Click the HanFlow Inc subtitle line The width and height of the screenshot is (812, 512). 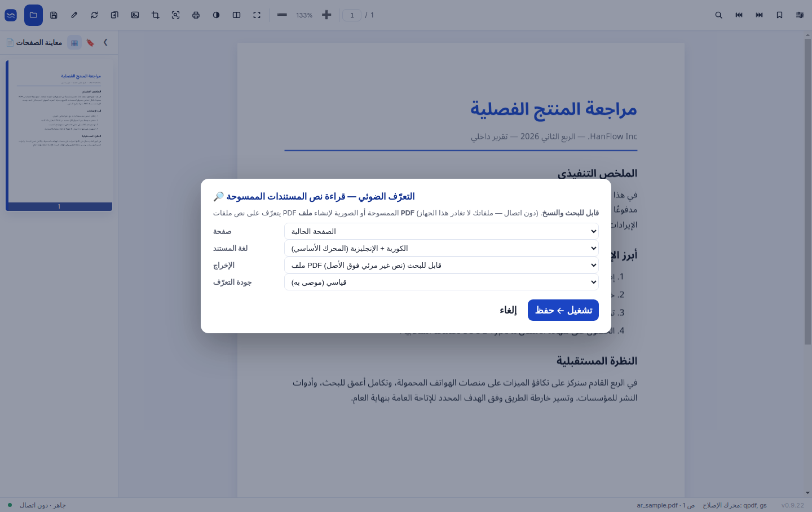click(x=554, y=136)
